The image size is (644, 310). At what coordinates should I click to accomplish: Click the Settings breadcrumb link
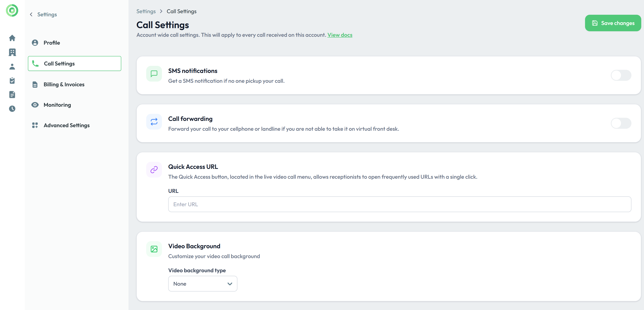point(146,11)
